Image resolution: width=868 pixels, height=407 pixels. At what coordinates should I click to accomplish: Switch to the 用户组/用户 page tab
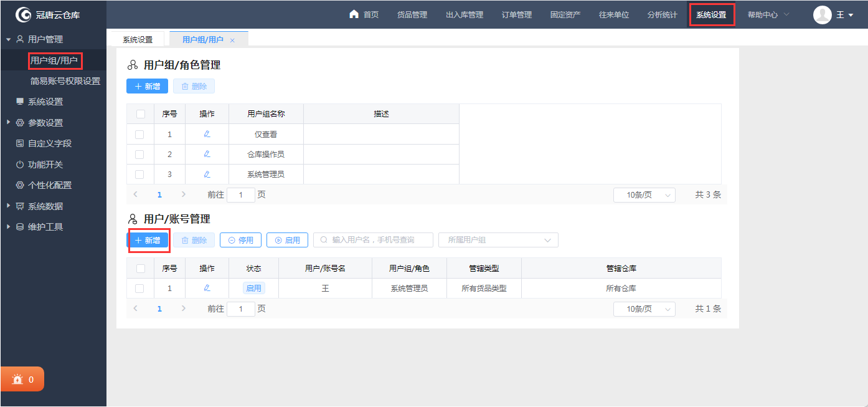203,39
